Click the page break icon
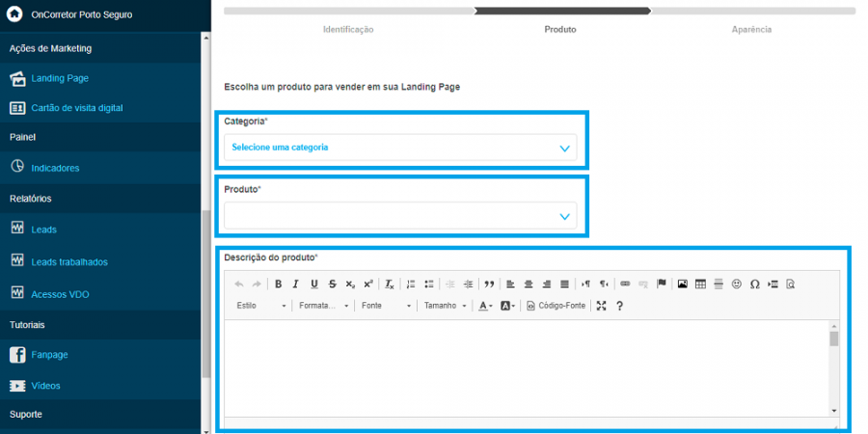 [x=773, y=284]
